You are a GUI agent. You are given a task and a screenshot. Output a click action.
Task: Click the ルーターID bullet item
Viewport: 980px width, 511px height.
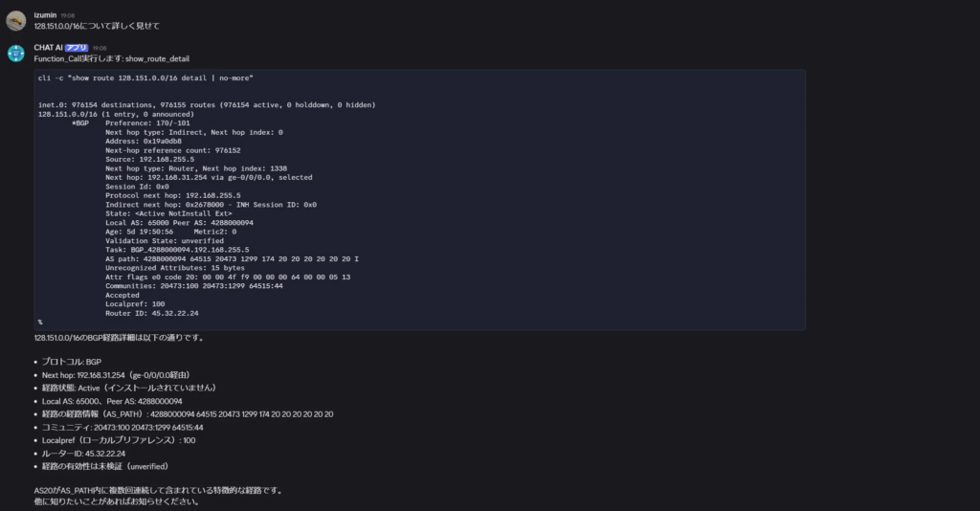(x=83, y=454)
